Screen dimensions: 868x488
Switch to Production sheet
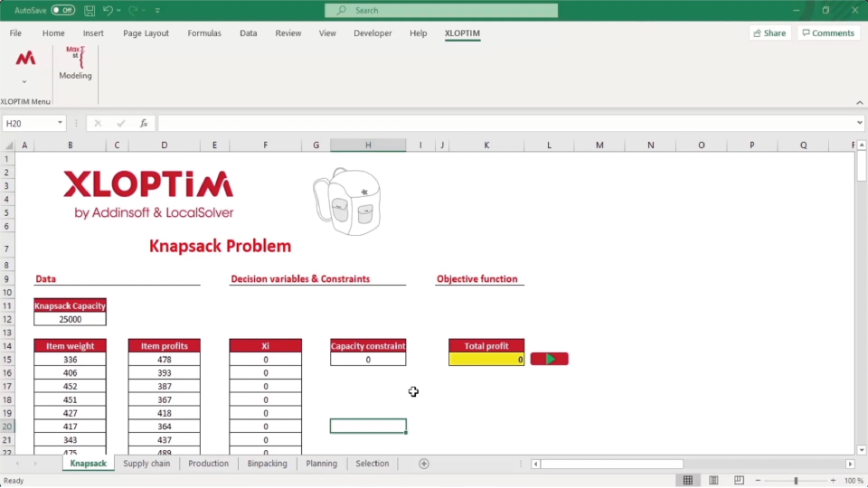point(208,464)
